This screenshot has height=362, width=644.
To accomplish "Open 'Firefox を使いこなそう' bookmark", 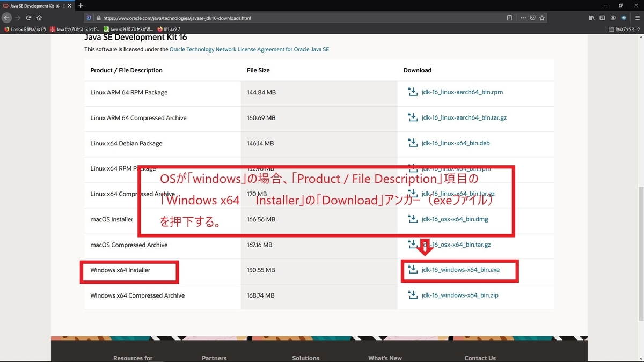I will pos(25,29).
